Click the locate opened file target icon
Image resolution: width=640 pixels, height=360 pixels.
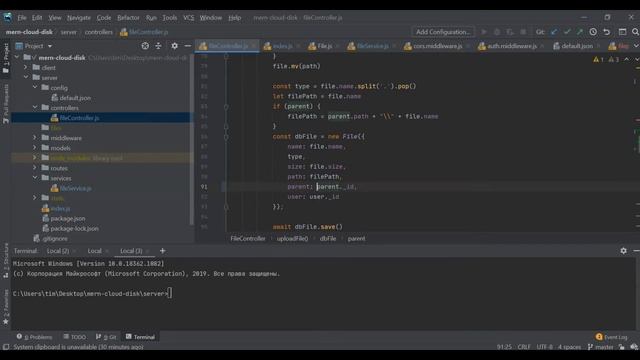tap(145, 46)
